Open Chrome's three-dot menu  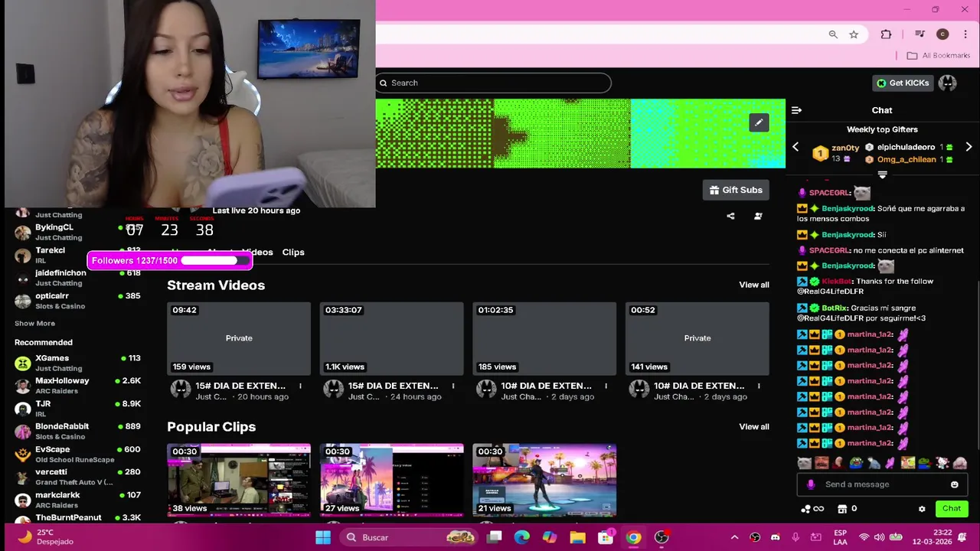click(965, 34)
